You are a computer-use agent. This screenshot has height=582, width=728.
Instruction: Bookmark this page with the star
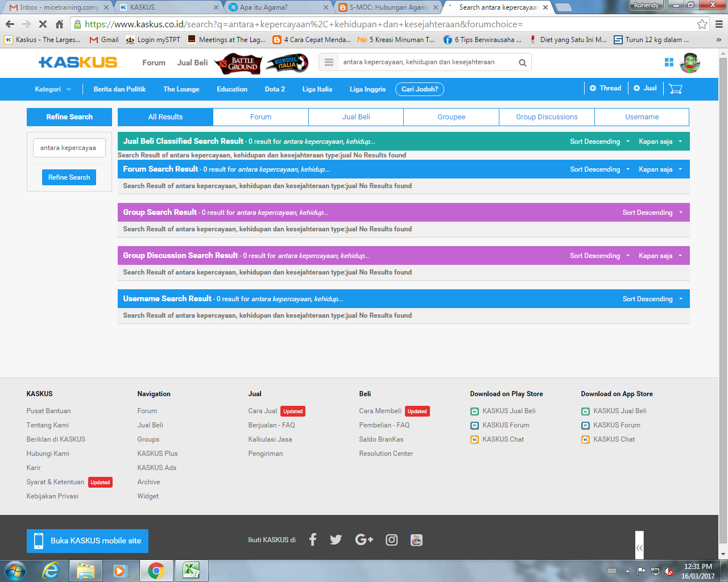tap(702, 24)
